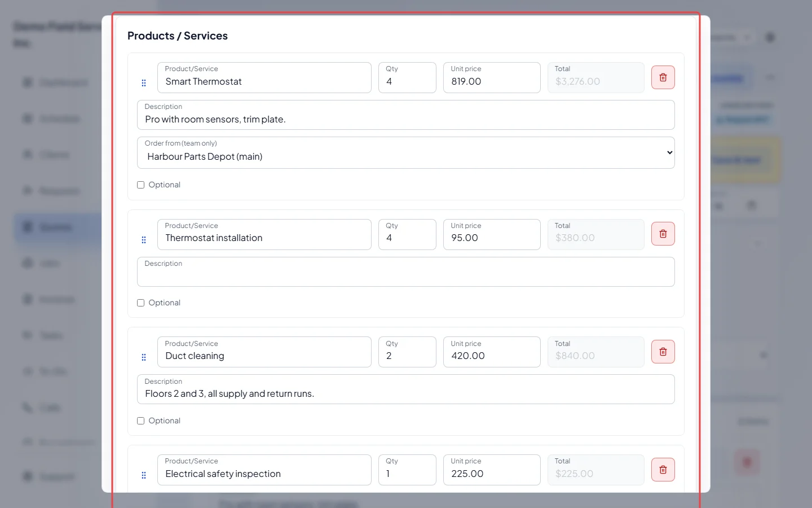Enable the Optional checkbox for Duct cleaning
Screen dimensions: 812x508
coord(141,421)
